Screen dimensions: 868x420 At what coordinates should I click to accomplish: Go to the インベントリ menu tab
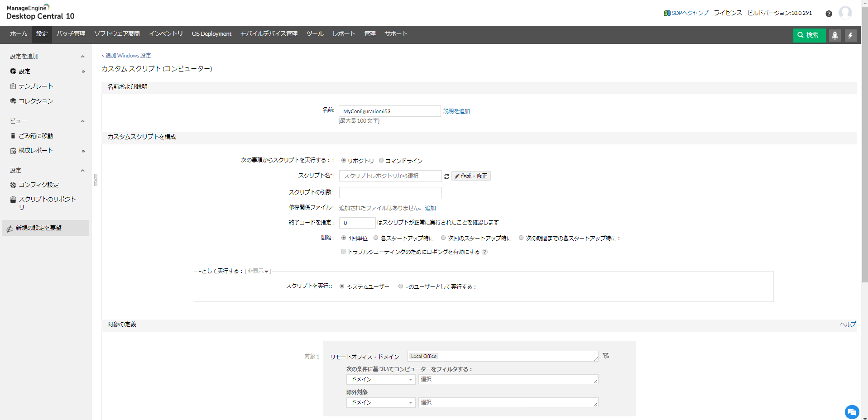coord(166,34)
